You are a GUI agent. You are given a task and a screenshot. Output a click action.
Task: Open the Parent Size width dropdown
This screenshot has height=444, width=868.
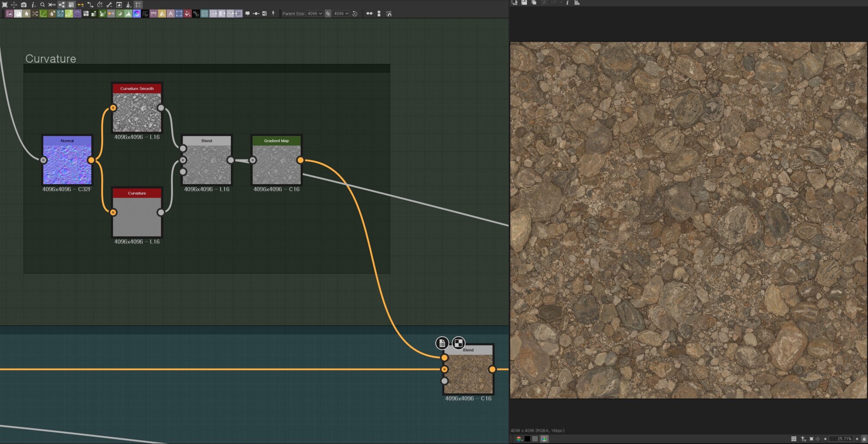coord(315,13)
